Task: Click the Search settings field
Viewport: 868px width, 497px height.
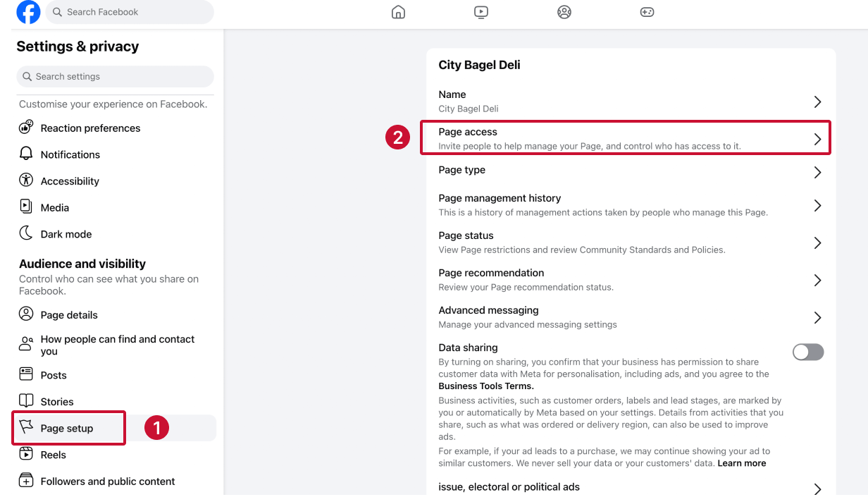Action: [x=115, y=76]
